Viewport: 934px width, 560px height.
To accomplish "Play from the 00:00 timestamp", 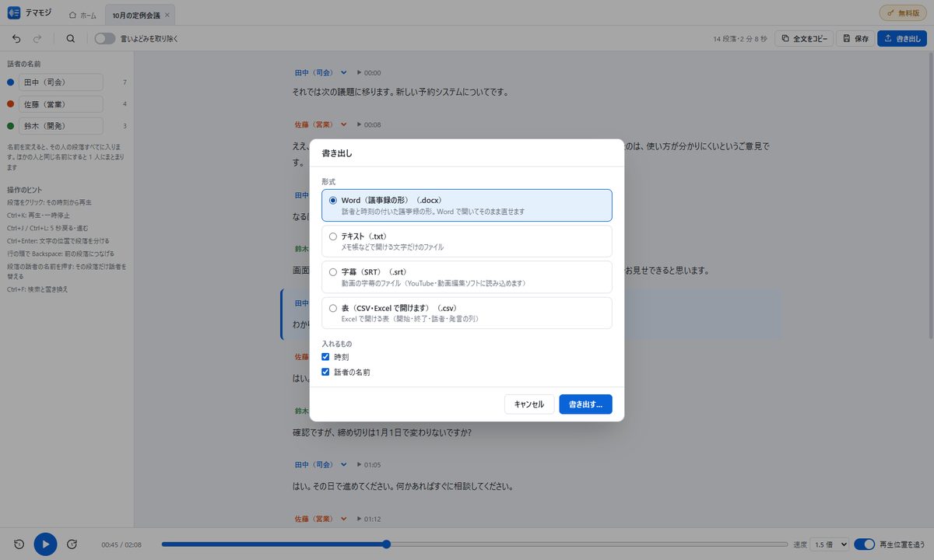I will pyautogui.click(x=368, y=72).
